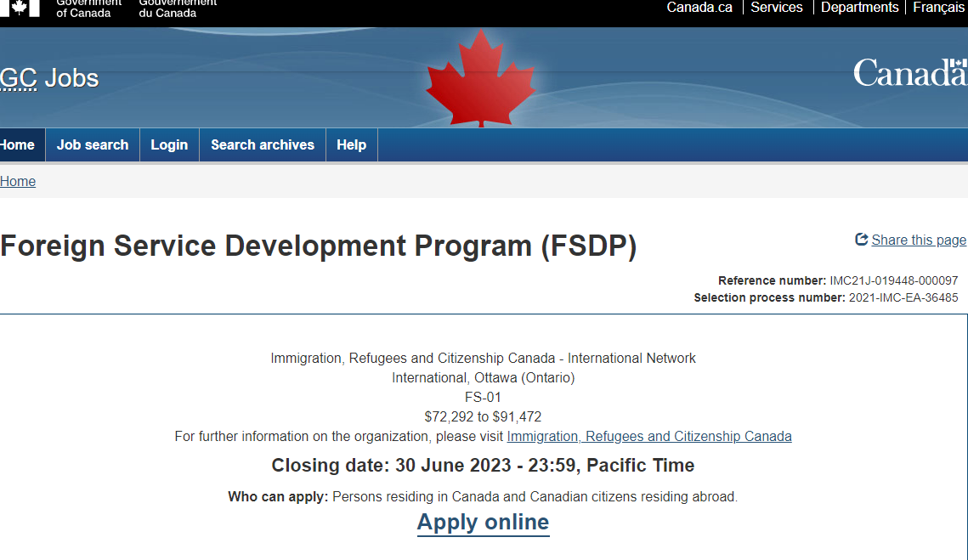Image resolution: width=968 pixels, height=560 pixels.
Task: Switch language to Français
Action: point(938,8)
